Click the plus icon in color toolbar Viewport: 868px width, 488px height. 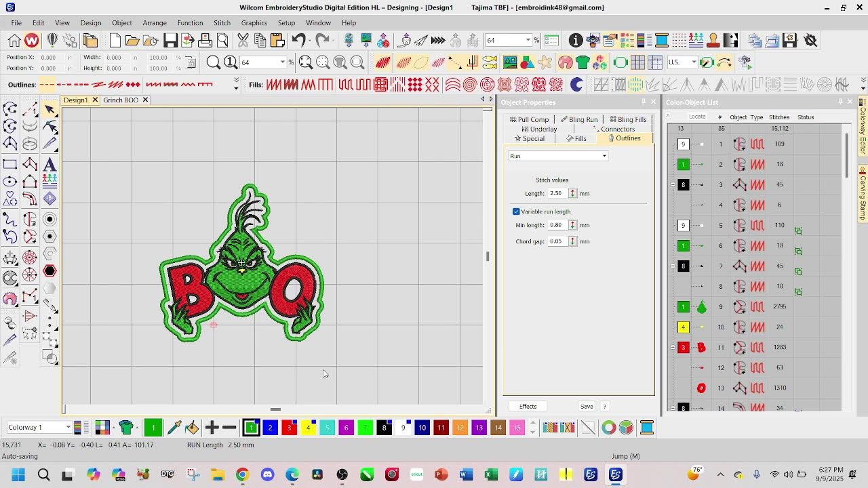[x=212, y=428]
